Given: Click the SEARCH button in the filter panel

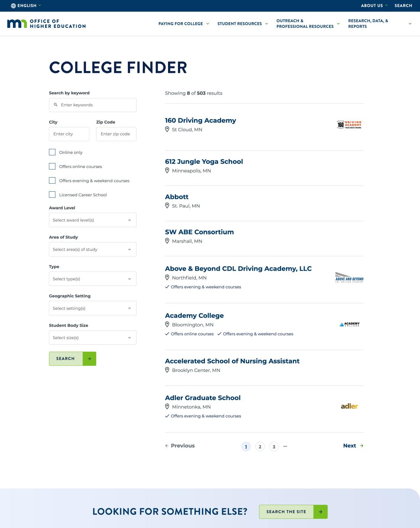Looking at the screenshot, I should pyautogui.click(x=65, y=358).
